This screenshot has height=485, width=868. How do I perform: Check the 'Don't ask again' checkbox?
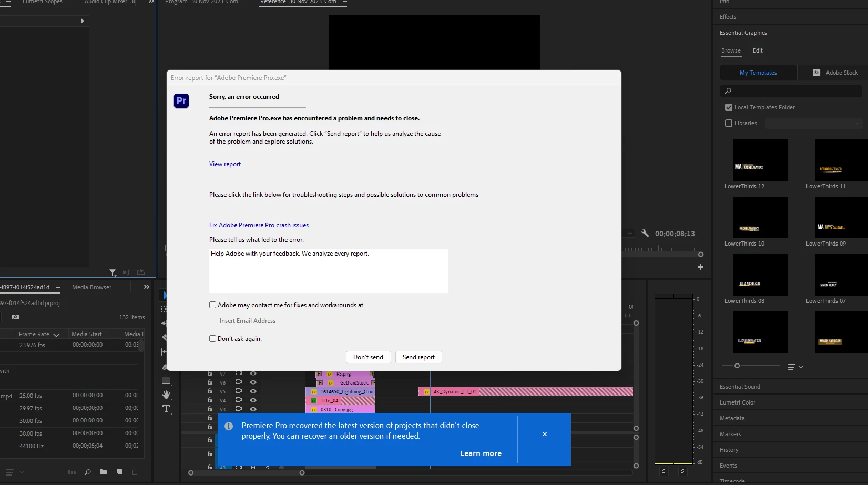[212, 339]
